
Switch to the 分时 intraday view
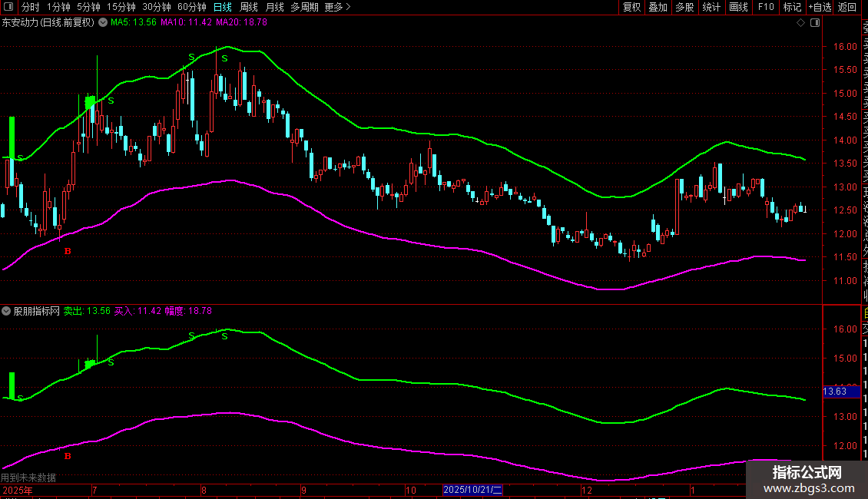30,7
